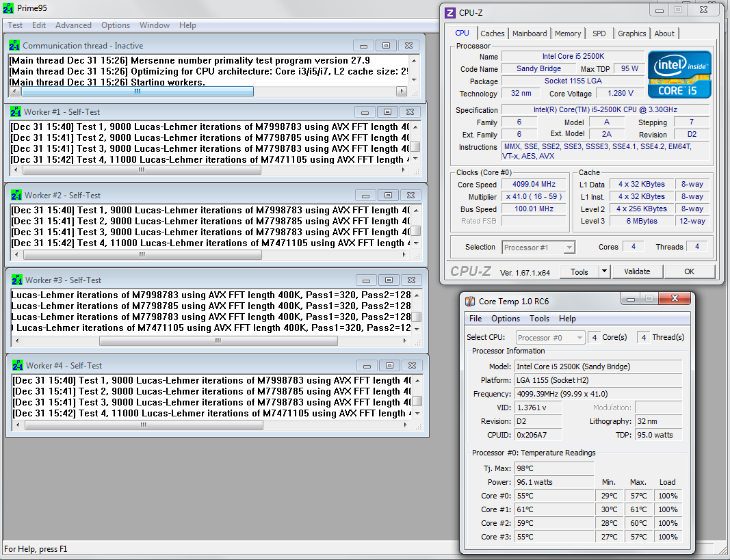
Task: Expand the Tools dropdown arrow in CPU-Z
Action: pyautogui.click(x=604, y=271)
